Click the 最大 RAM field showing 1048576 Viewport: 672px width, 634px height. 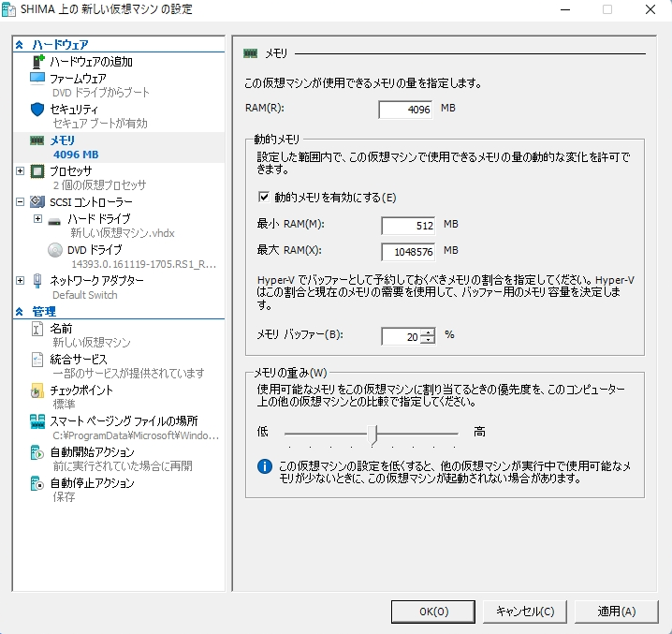click(408, 251)
